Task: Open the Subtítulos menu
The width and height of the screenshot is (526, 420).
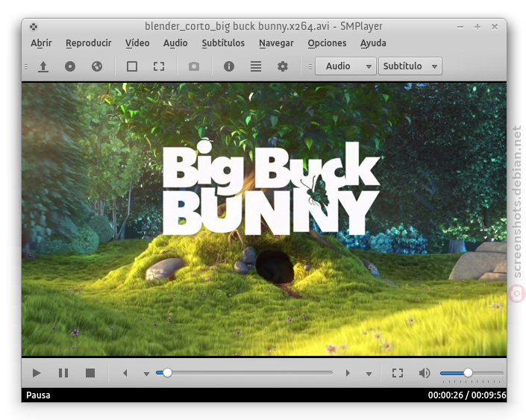Action: tap(223, 43)
